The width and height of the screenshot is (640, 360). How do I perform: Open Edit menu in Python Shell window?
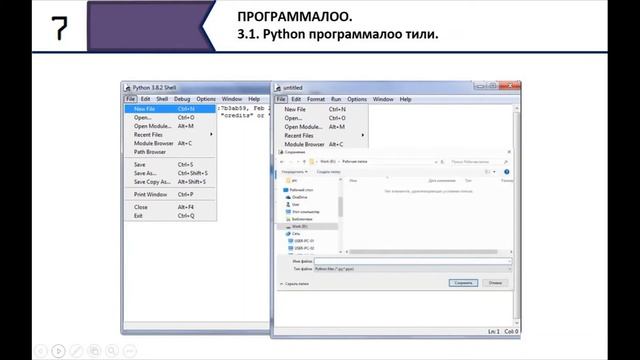[x=145, y=99]
